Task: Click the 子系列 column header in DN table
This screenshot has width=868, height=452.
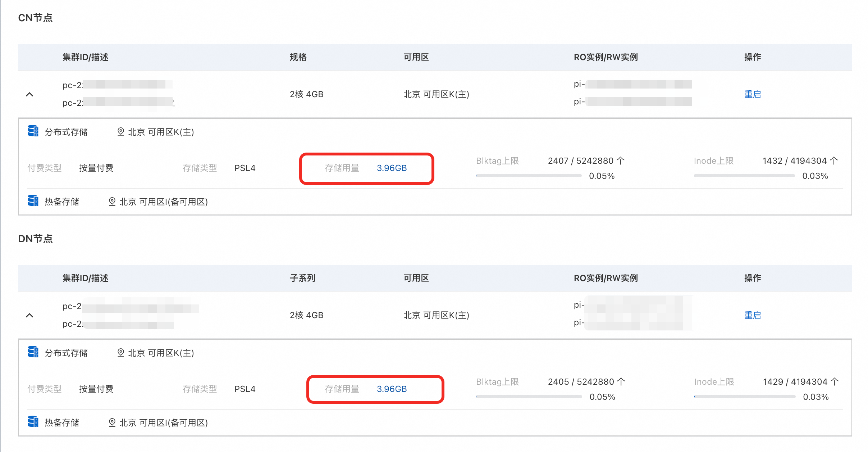Action: pos(302,278)
